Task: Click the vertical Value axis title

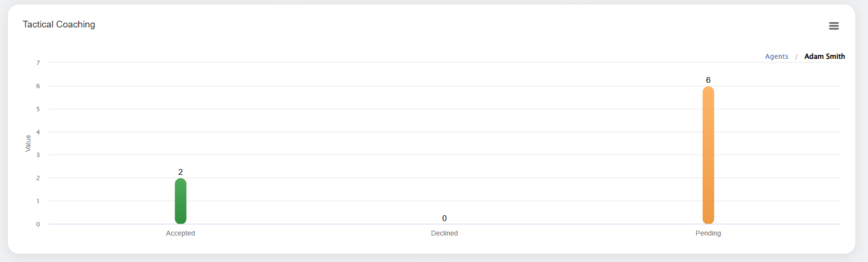Action: click(28, 144)
